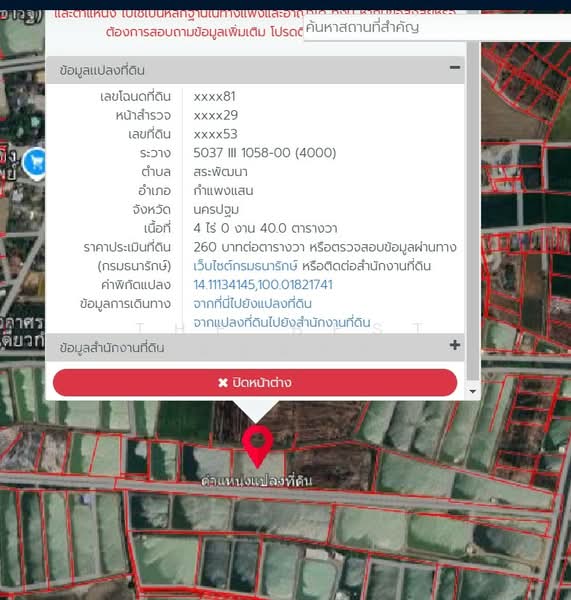The image size is (571, 600).
Task: Click the ตำแหน่งแปลงที่ดิน map label
Action: [256, 481]
